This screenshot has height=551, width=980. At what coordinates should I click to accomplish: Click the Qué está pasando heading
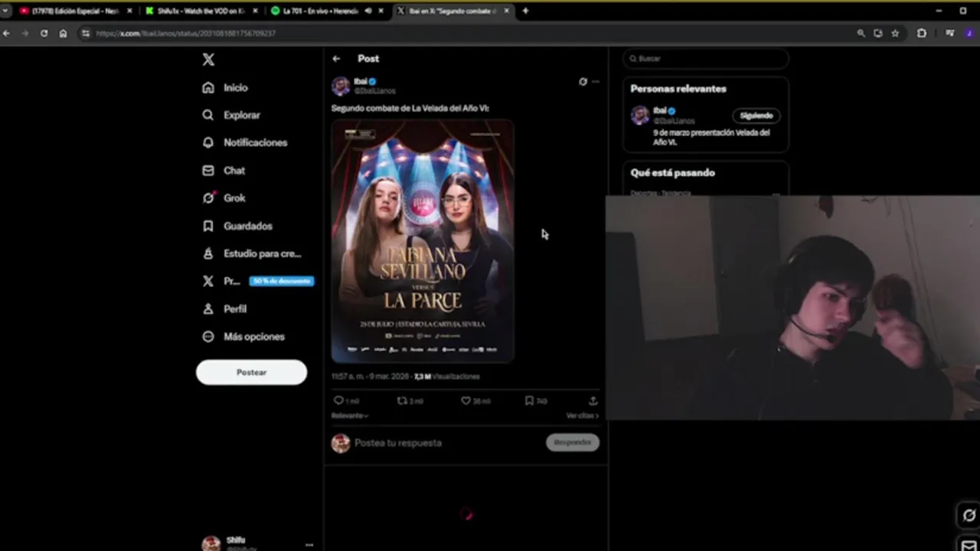tap(672, 173)
